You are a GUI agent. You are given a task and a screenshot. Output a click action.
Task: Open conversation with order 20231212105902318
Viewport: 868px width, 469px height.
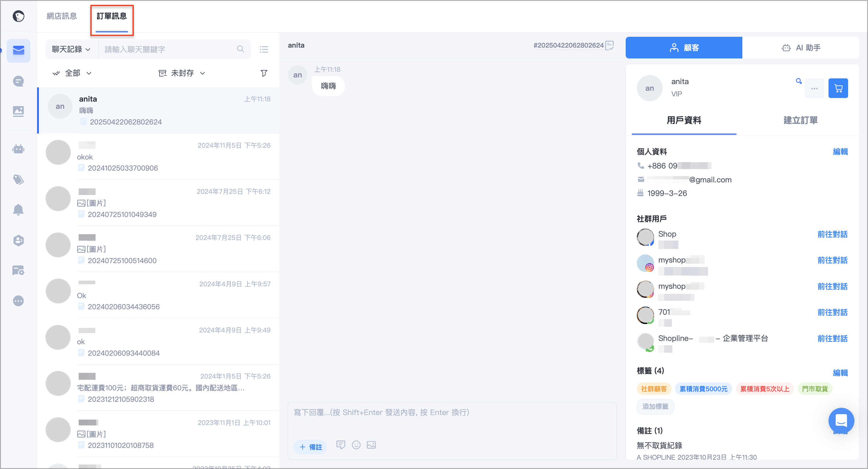tap(158, 387)
